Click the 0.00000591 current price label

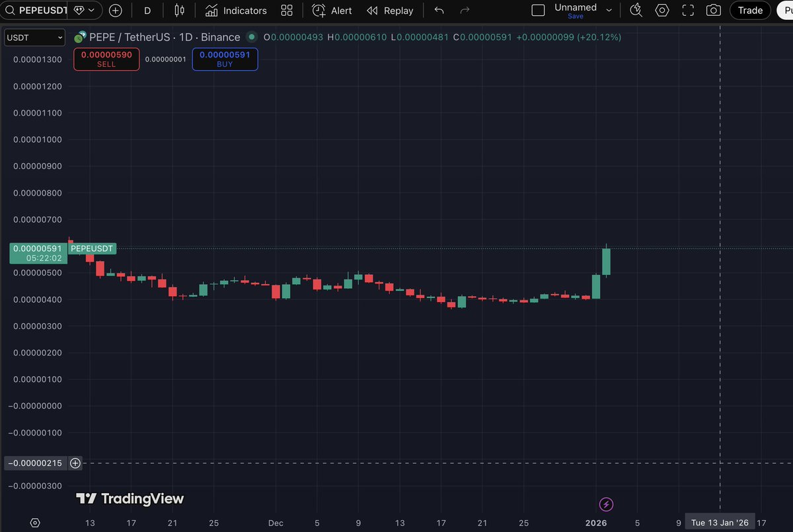[38, 248]
